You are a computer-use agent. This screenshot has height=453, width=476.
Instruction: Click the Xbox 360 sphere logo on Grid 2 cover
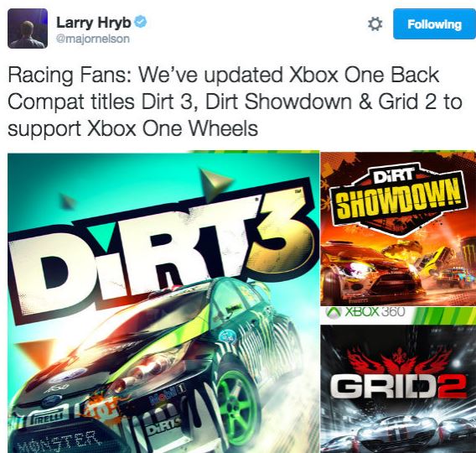(x=332, y=312)
